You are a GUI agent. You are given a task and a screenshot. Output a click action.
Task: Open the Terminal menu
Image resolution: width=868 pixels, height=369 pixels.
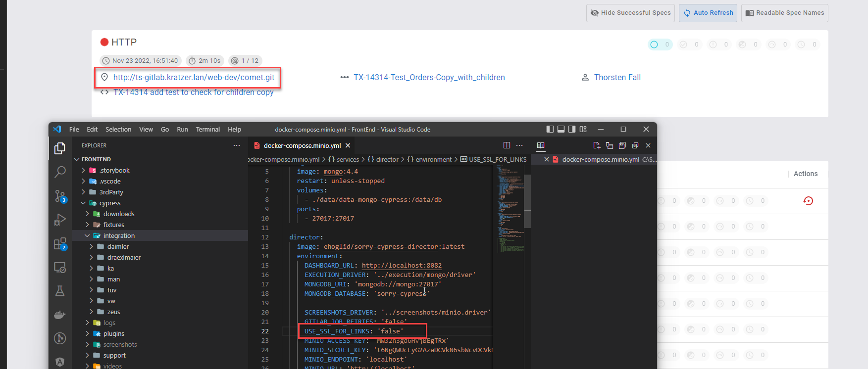click(x=208, y=129)
